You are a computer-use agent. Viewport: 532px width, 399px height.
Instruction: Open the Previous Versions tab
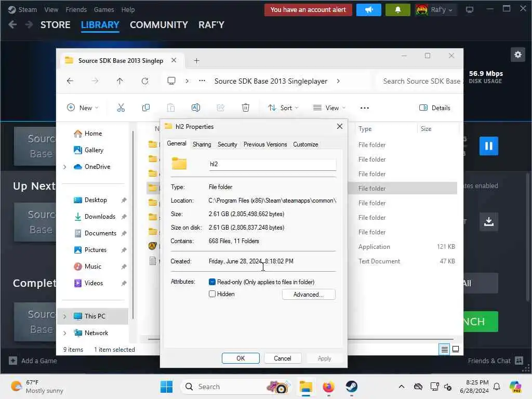(265, 144)
